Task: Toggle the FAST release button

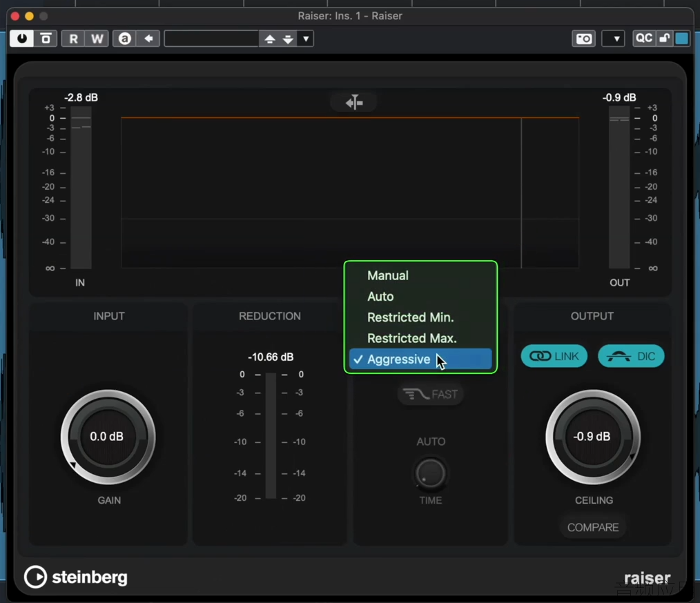Action: (x=430, y=394)
